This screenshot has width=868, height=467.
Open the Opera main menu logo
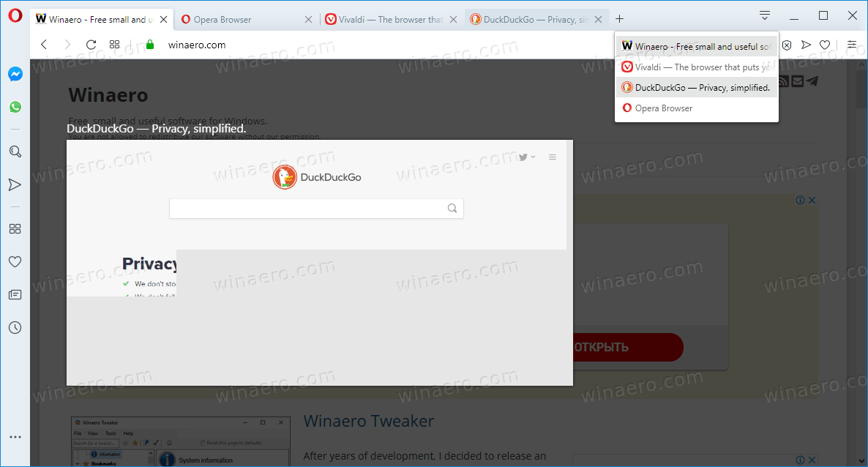point(15,15)
